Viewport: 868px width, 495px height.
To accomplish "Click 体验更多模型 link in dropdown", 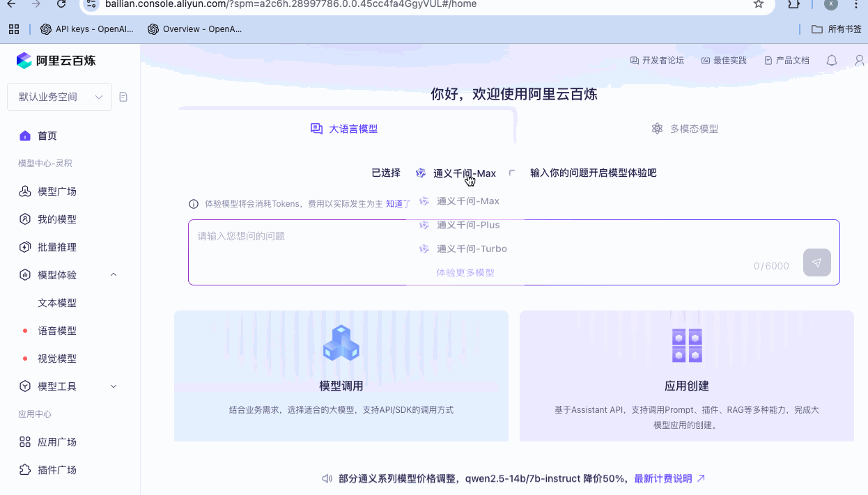I will [x=465, y=272].
